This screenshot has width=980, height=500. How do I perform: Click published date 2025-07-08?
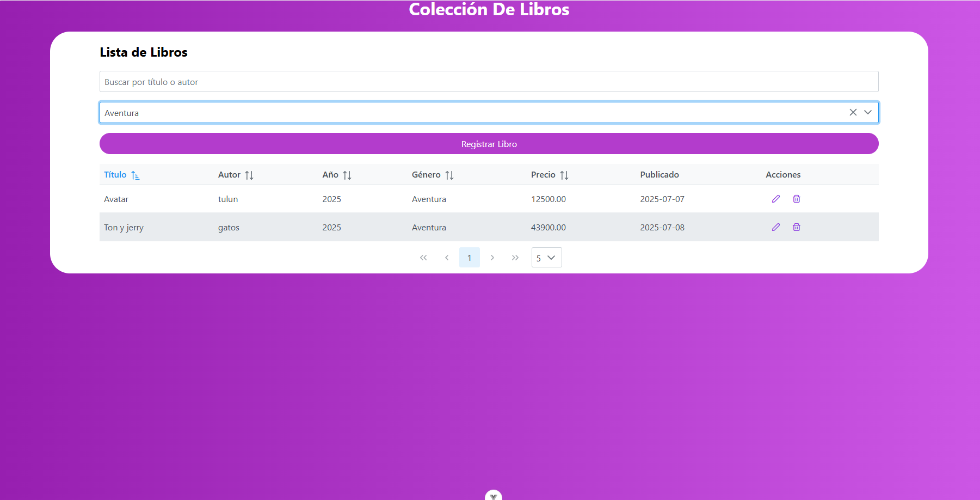tap(662, 228)
